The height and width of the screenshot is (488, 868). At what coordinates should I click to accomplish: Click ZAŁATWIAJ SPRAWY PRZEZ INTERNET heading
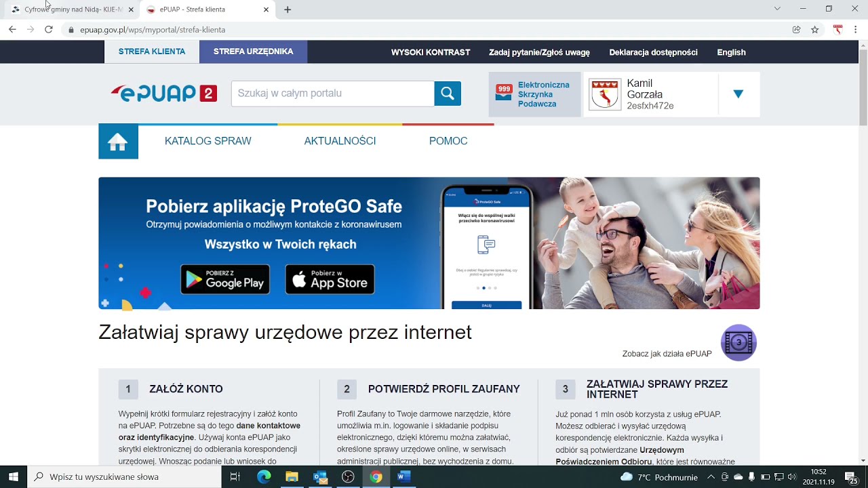657,389
